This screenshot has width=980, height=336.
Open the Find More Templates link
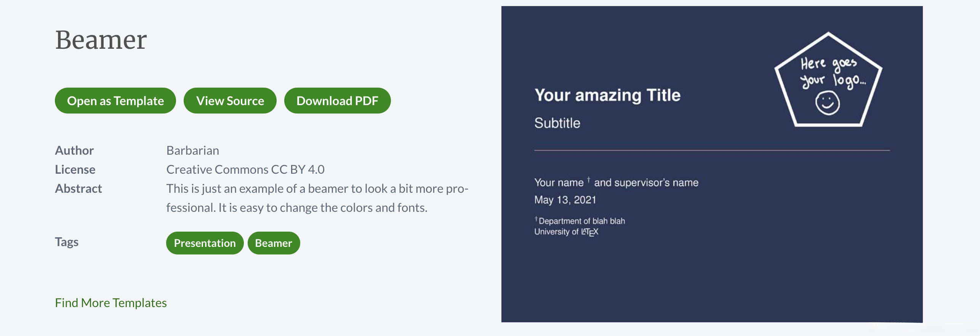tap(110, 302)
